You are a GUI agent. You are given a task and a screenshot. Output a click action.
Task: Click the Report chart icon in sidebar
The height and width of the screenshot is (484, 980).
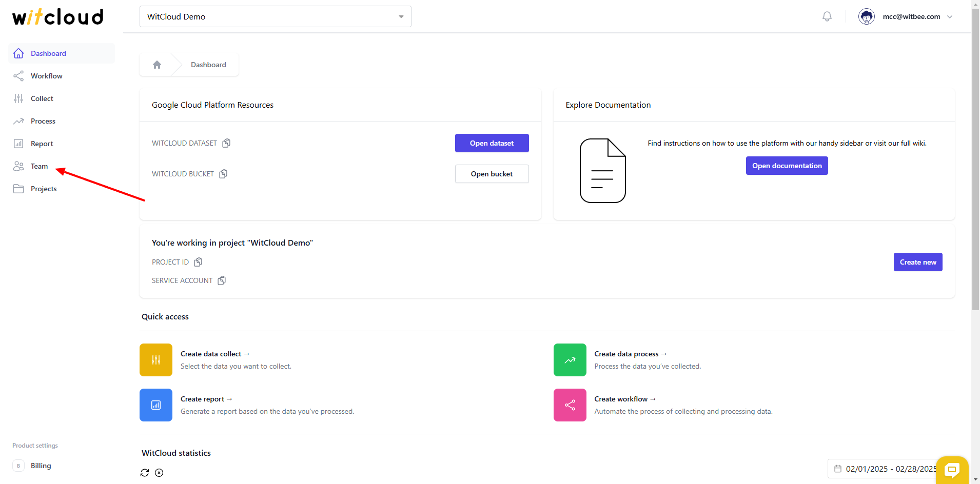coord(18,144)
